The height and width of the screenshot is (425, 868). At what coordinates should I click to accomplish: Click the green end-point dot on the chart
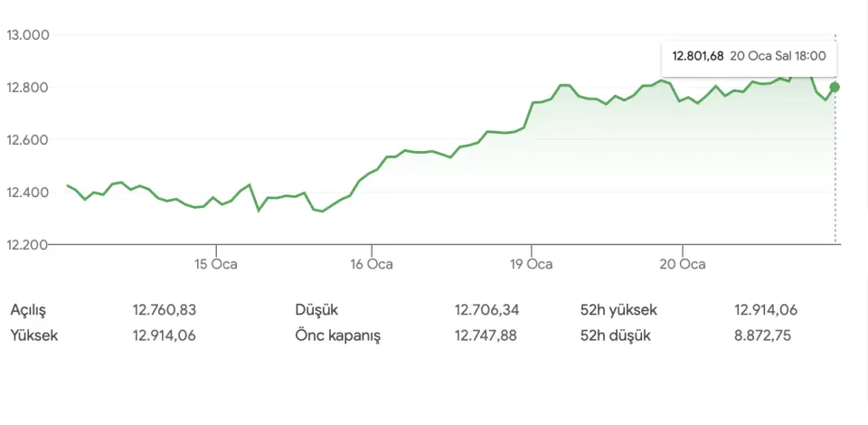pos(835,87)
